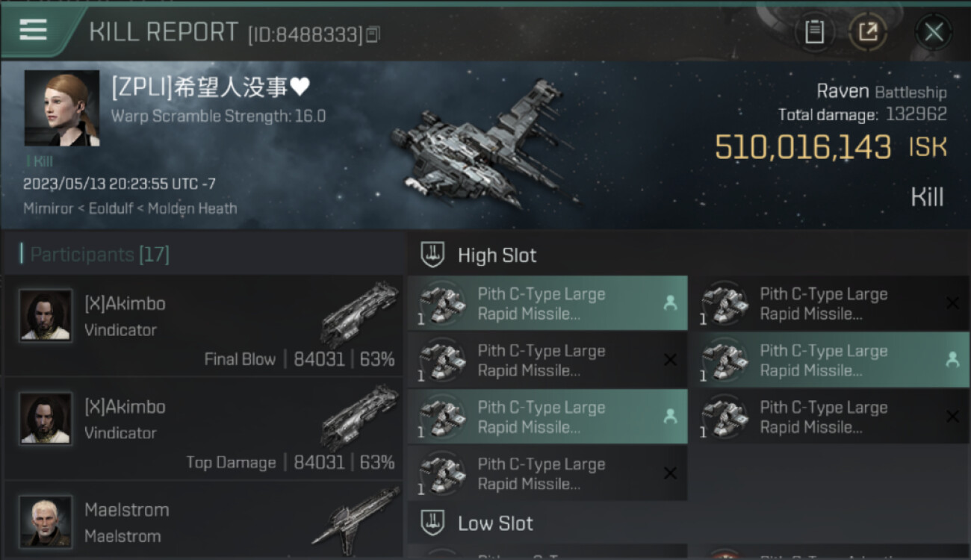Open the High Slot section icon
This screenshot has height=560, width=971.
(x=433, y=255)
